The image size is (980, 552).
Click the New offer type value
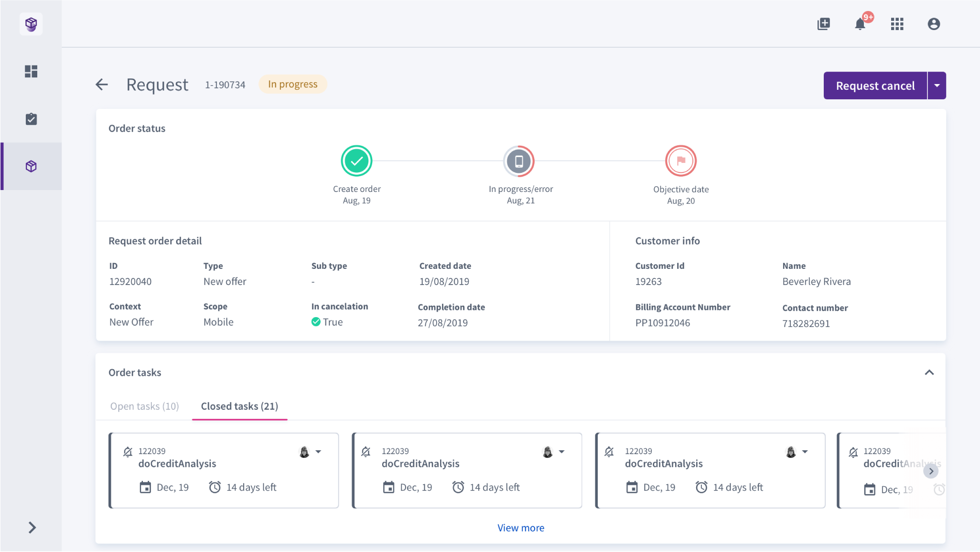tap(225, 282)
